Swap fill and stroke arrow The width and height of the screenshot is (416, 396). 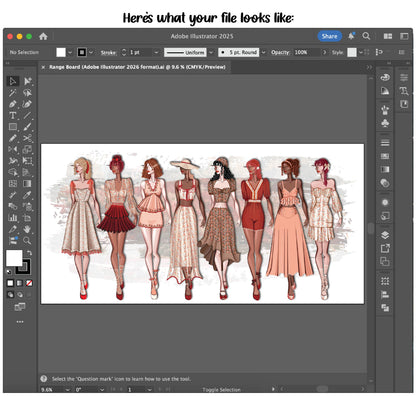point(29,253)
